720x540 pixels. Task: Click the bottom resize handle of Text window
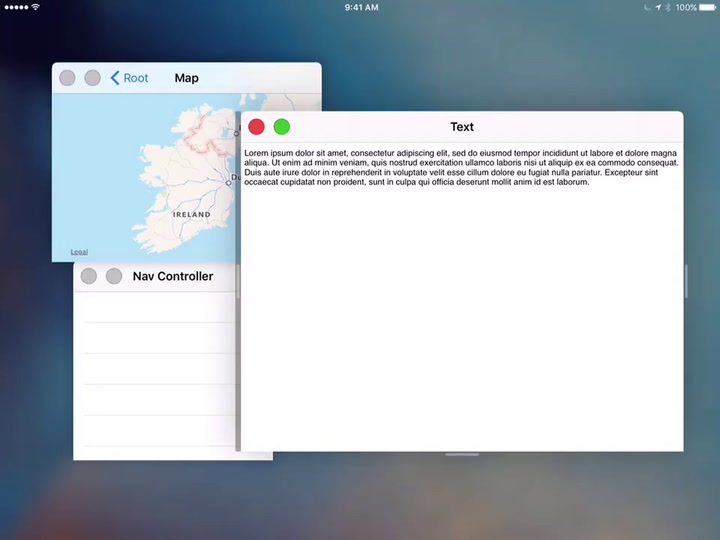[462, 455]
